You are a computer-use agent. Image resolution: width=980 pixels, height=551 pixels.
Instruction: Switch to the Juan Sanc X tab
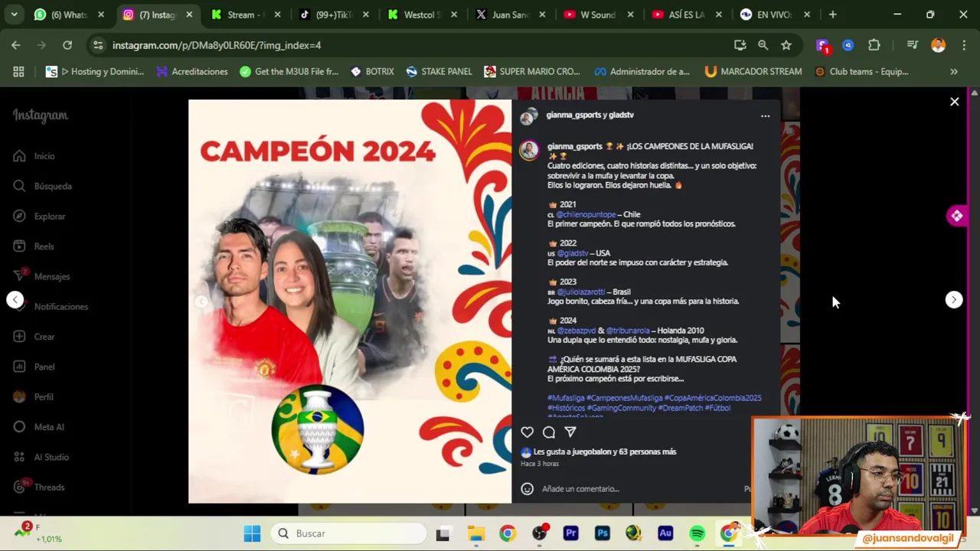[510, 15]
